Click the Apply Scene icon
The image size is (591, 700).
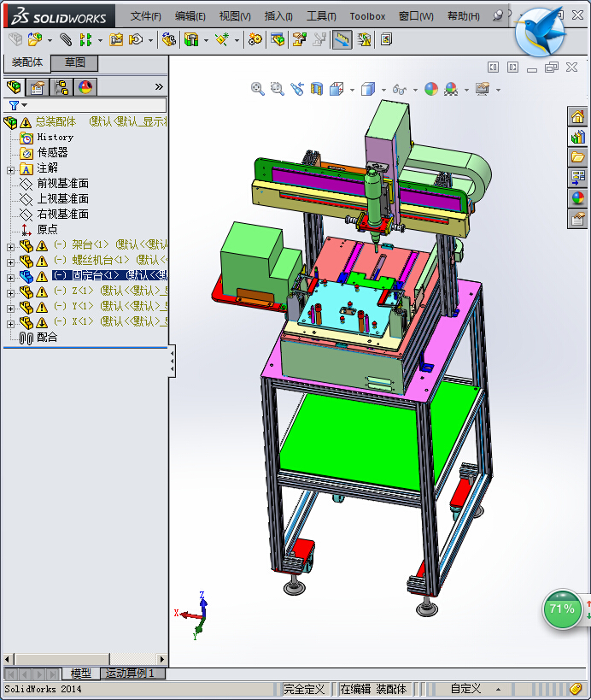(451, 89)
